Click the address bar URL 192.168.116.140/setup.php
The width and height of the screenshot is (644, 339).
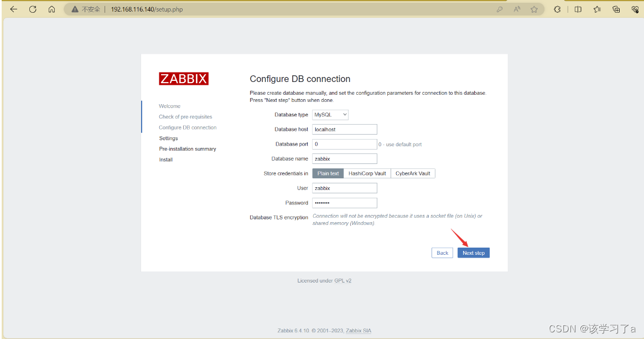[x=147, y=9]
